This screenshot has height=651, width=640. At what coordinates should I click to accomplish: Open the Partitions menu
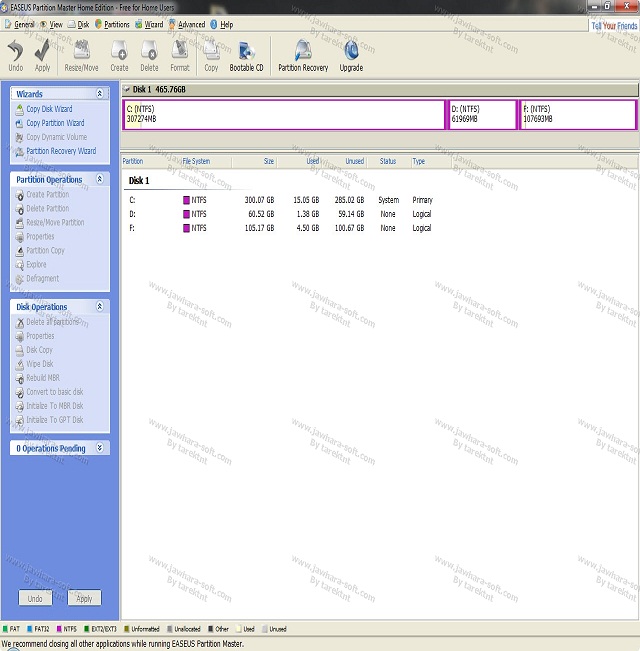click(112, 24)
